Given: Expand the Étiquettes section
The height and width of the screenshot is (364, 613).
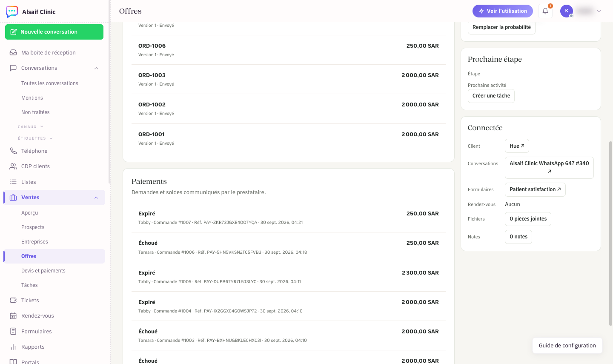Looking at the screenshot, I should click(35, 138).
